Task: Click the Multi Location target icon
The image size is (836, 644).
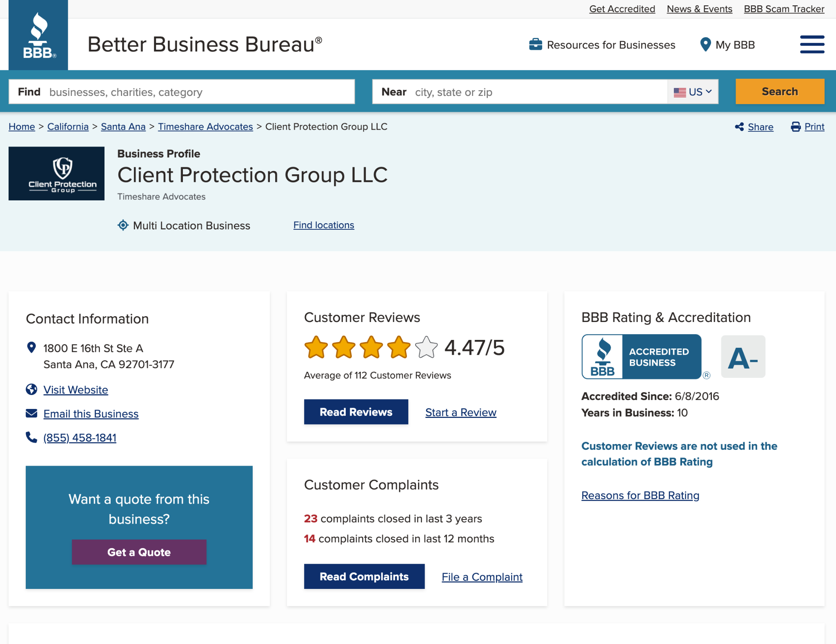Action: [x=123, y=225]
